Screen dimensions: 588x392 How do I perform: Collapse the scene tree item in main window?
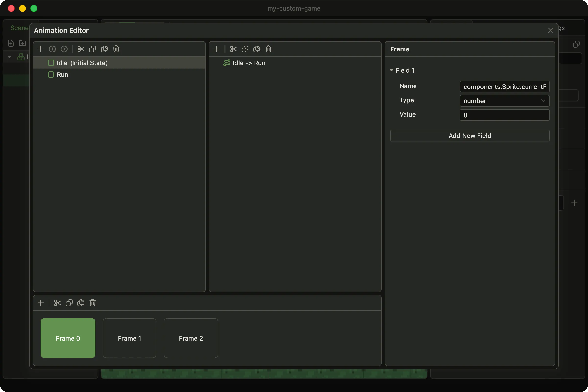10,57
